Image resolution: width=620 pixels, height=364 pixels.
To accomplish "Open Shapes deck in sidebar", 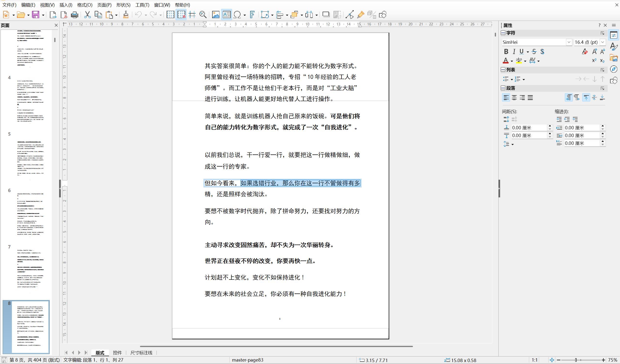I will coord(614,80).
